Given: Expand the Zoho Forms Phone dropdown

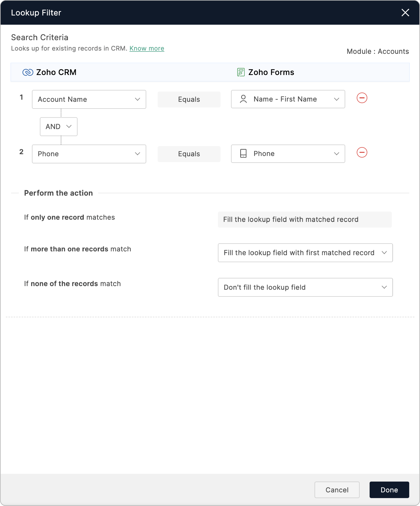Looking at the screenshot, I should coord(288,154).
